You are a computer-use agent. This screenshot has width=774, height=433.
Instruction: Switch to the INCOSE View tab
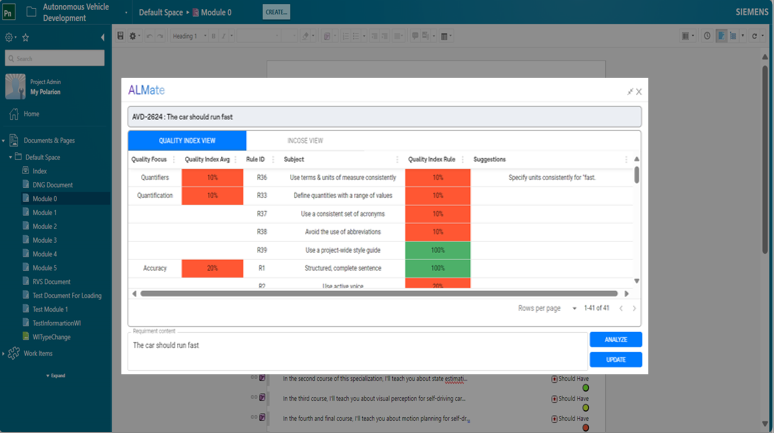coord(305,141)
